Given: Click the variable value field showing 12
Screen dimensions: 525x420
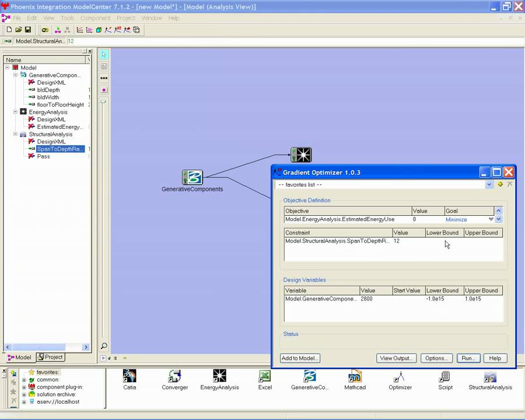Looking at the screenshot, I should click(x=295, y=41).
